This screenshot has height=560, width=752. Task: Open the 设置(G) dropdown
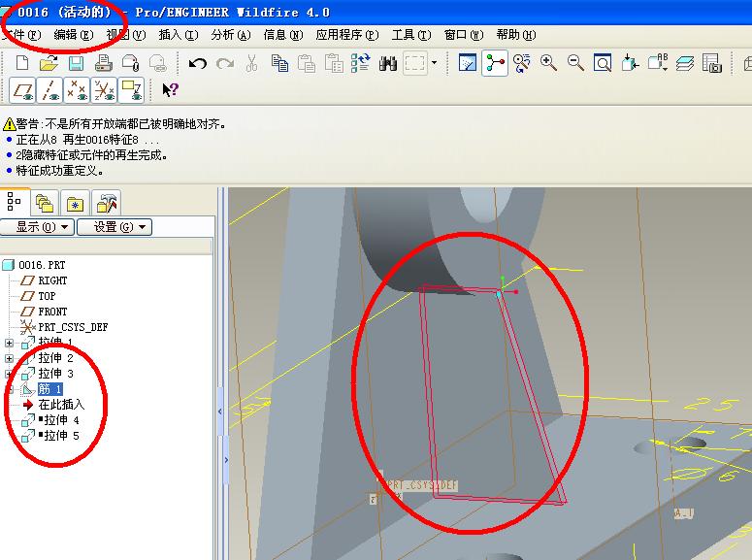click(114, 227)
